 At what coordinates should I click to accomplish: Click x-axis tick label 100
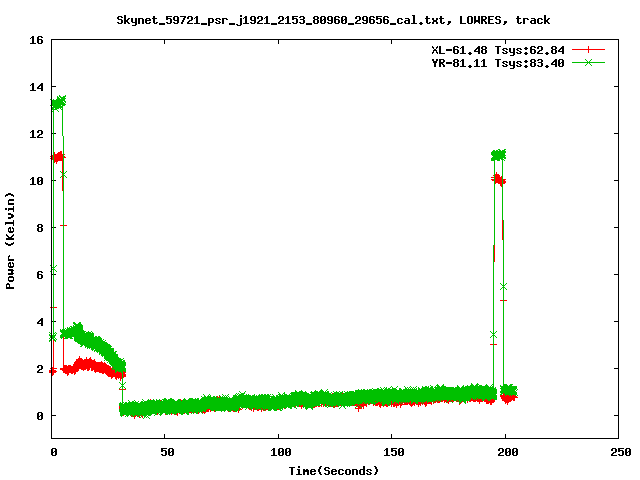[x=280, y=452]
